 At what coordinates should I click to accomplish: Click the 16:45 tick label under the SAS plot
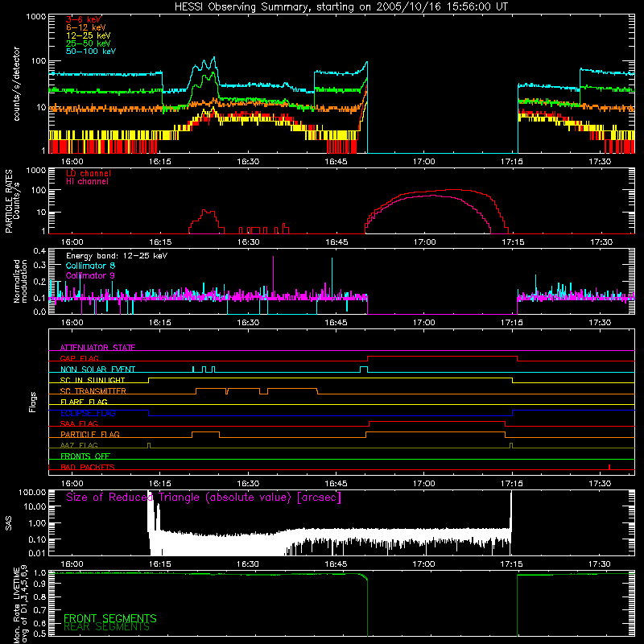point(336,564)
